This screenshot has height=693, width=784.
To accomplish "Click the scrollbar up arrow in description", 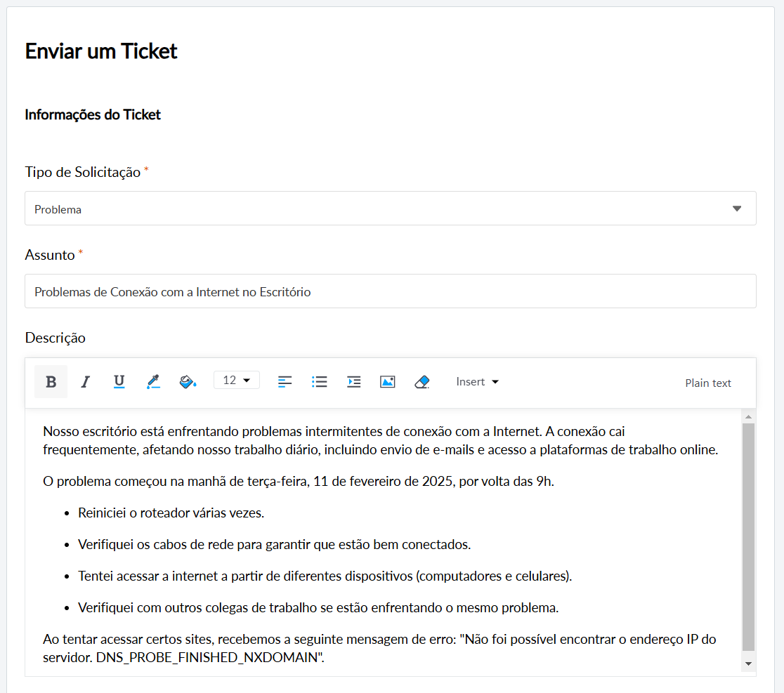I will click(748, 416).
